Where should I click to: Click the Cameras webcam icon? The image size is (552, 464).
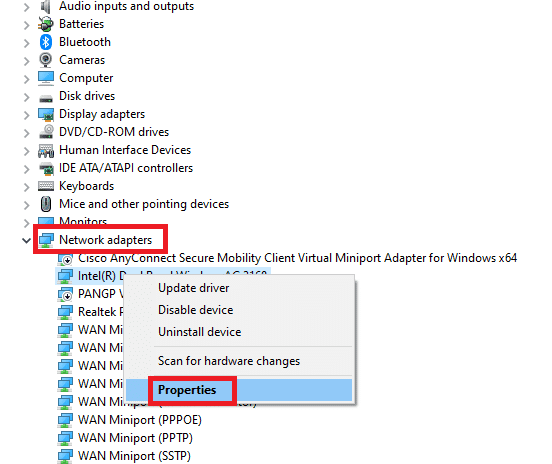pyautogui.click(x=46, y=60)
